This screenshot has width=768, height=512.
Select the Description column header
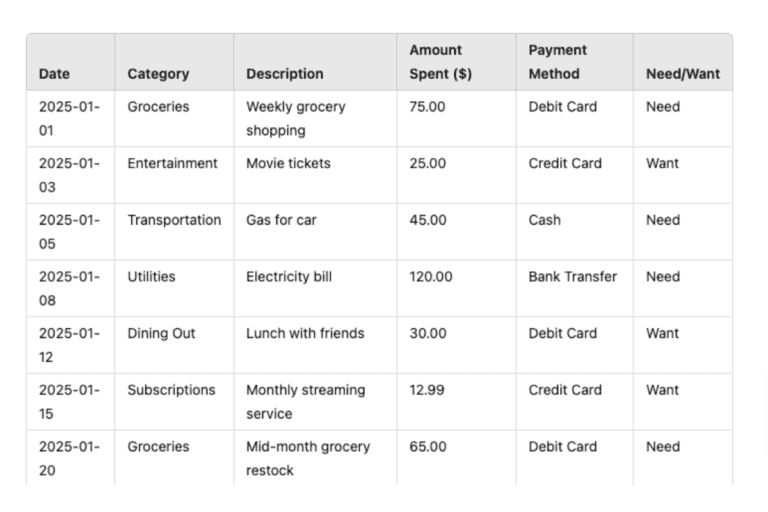click(x=285, y=74)
